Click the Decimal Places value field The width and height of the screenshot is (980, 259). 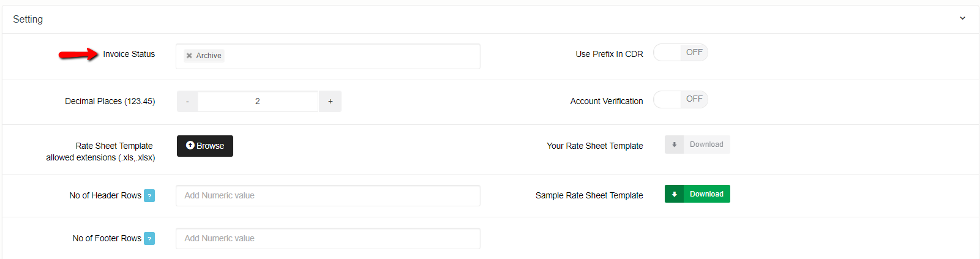pyautogui.click(x=258, y=102)
